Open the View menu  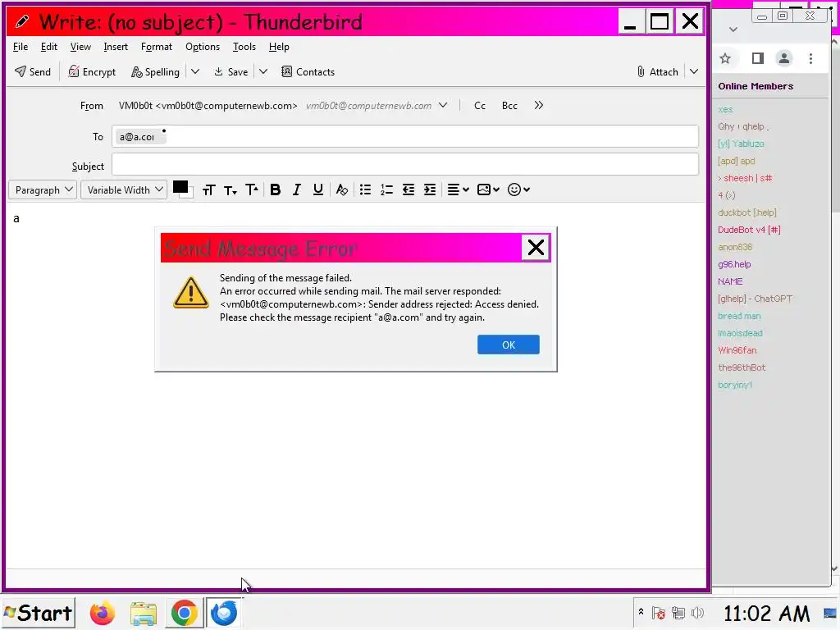coord(80,47)
